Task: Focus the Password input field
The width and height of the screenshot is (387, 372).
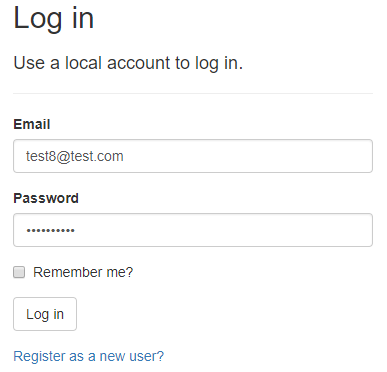Action: coord(193,230)
